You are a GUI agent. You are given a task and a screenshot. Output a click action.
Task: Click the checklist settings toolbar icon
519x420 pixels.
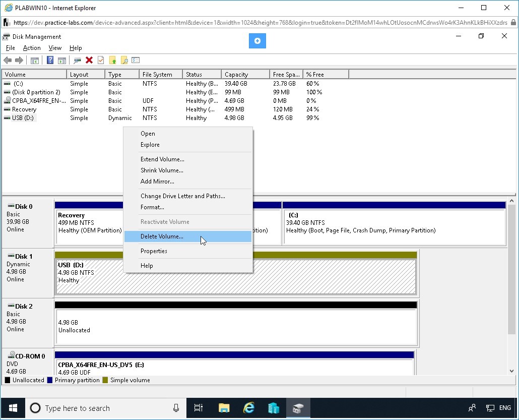136,61
